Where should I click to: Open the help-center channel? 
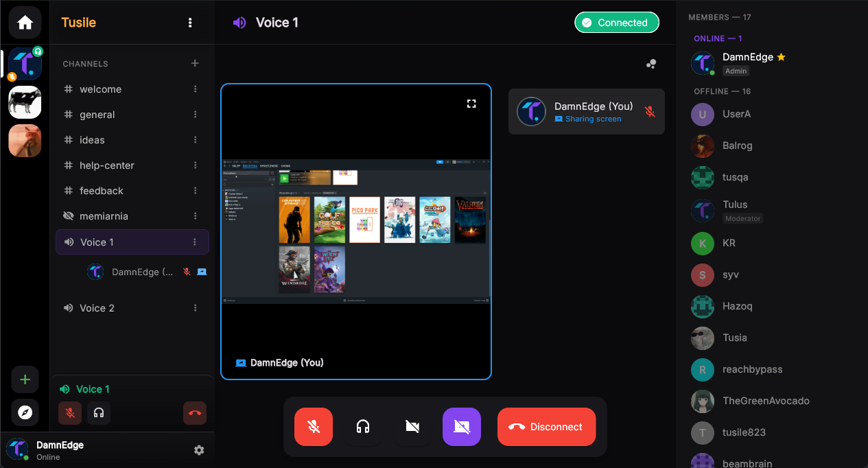[x=132, y=165]
